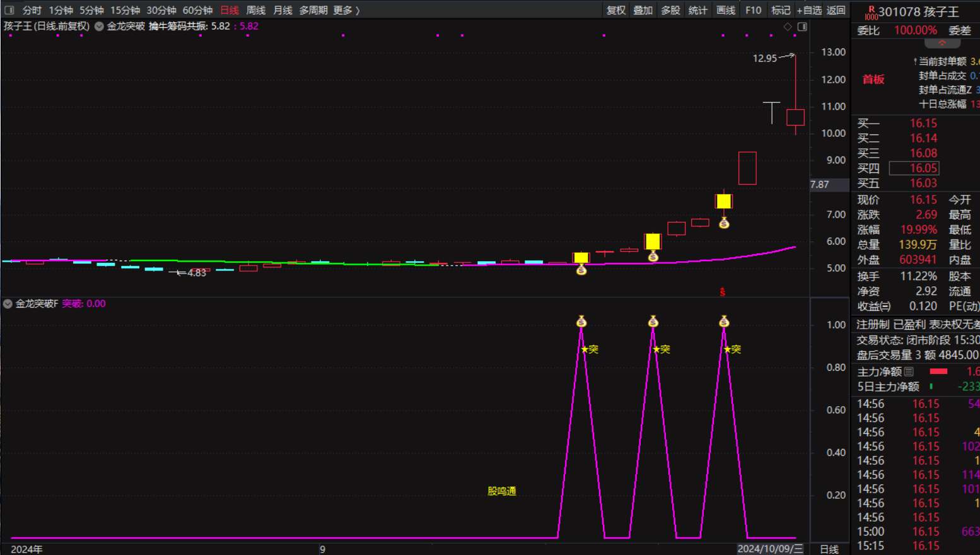Collapse the order panel using the red chevron

coord(942,44)
